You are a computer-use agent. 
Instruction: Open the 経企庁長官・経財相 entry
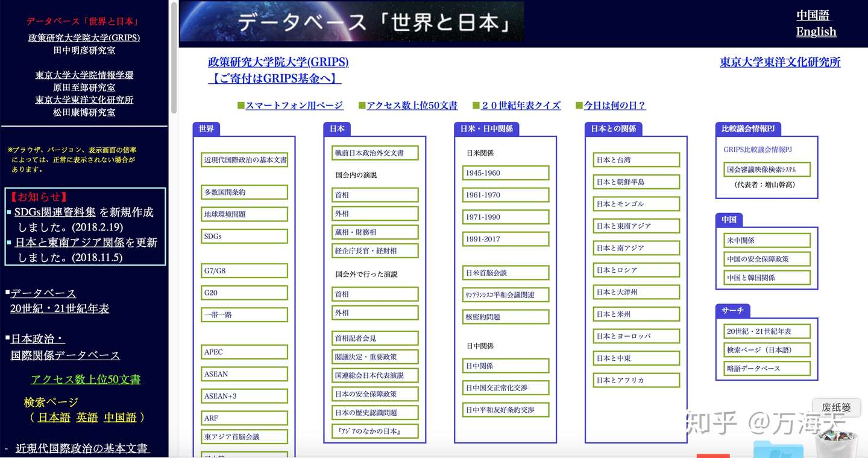pyautogui.click(x=375, y=250)
